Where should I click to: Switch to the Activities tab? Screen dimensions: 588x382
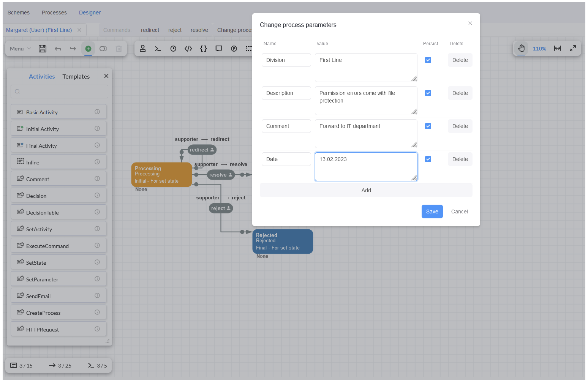click(42, 76)
